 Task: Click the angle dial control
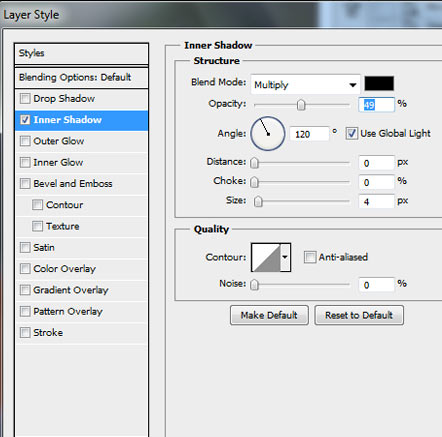268,133
